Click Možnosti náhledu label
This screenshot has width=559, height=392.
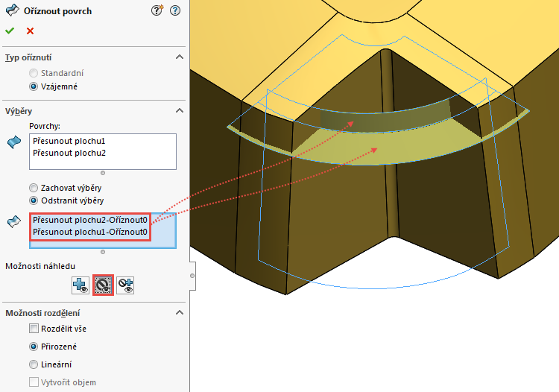pos(40,266)
